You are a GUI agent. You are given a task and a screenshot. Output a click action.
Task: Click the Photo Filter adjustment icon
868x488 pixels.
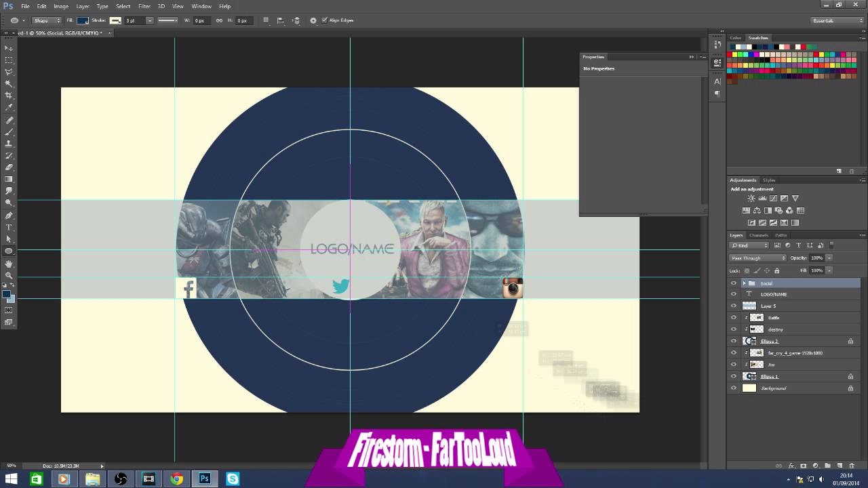click(x=779, y=211)
